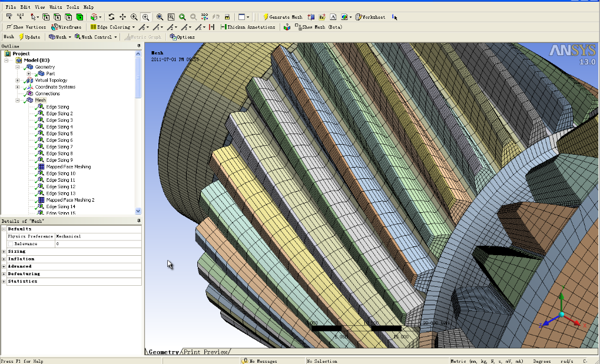The image size is (600, 364).
Task: Toggle Show Mesh (Beta) button
Action: [319, 27]
